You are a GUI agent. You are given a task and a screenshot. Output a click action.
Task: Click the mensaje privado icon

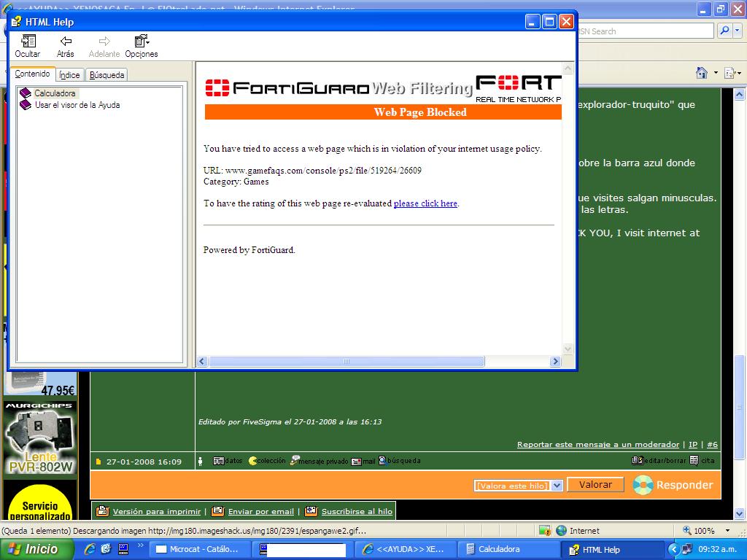(295, 461)
